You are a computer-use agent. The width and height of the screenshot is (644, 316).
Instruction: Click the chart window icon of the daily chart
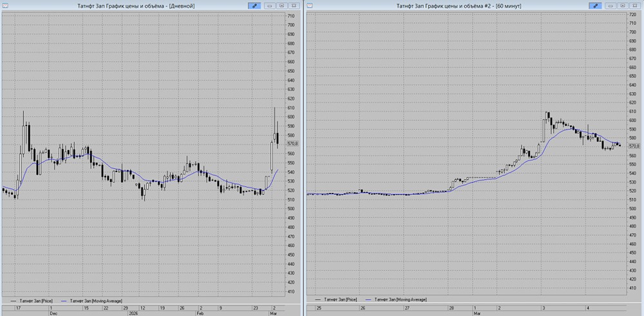pyautogui.click(x=5, y=6)
